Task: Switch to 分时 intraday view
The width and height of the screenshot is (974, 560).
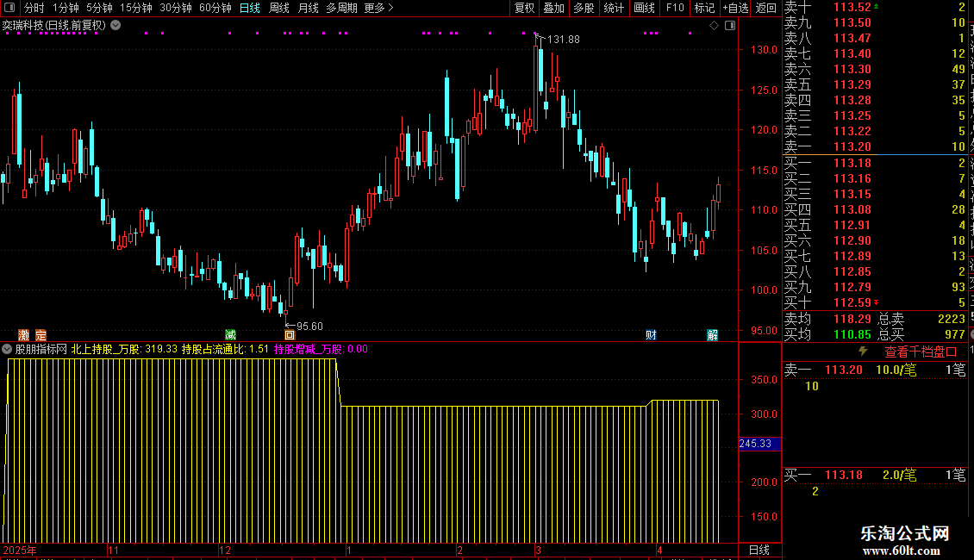Action: 34,8
